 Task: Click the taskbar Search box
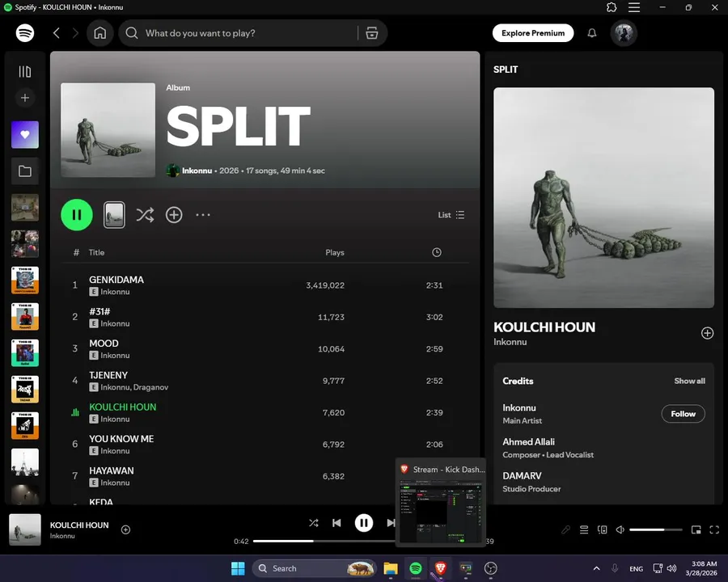tap(314, 568)
